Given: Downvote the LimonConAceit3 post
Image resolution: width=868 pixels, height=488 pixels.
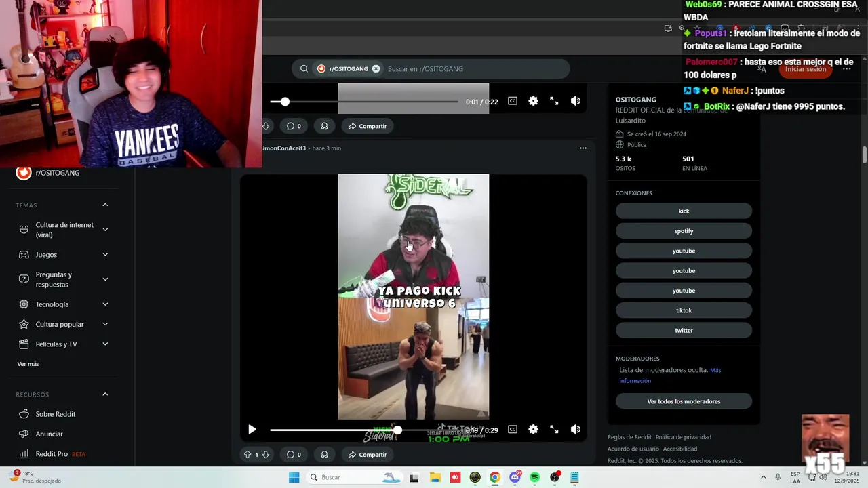Looking at the screenshot, I should pos(265,455).
